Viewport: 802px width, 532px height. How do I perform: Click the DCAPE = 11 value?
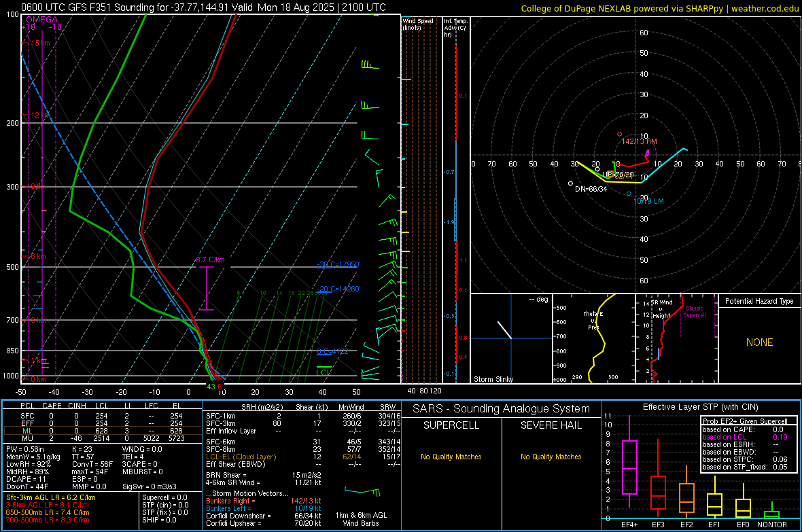(x=26, y=479)
